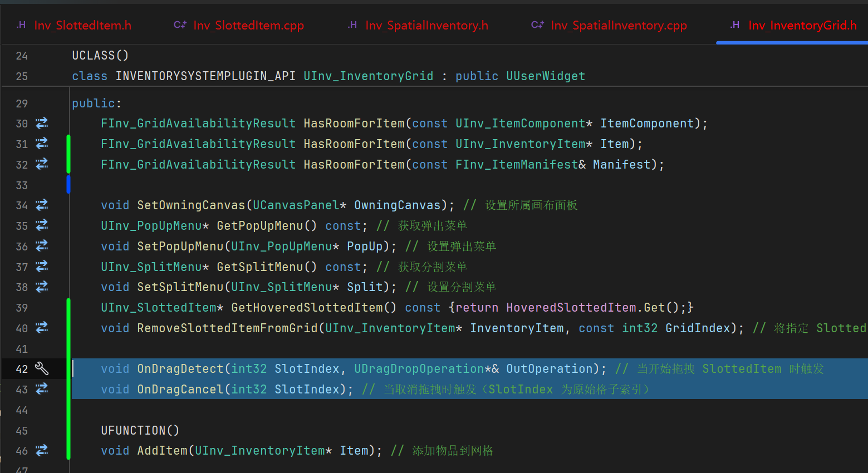
Task: Click line number 39 in the gutter
Action: tap(22, 308)
